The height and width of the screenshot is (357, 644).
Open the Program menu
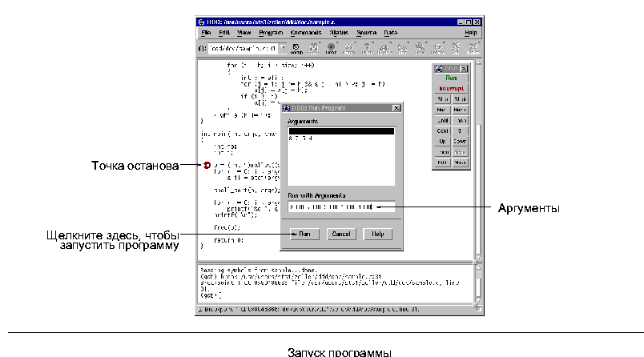tap(271, 33)
